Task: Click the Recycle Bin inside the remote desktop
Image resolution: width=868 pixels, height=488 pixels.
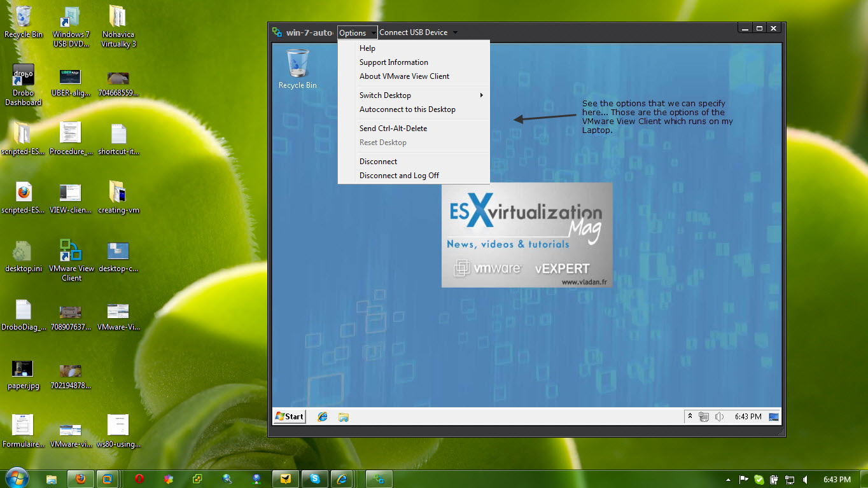Action: 297,69
